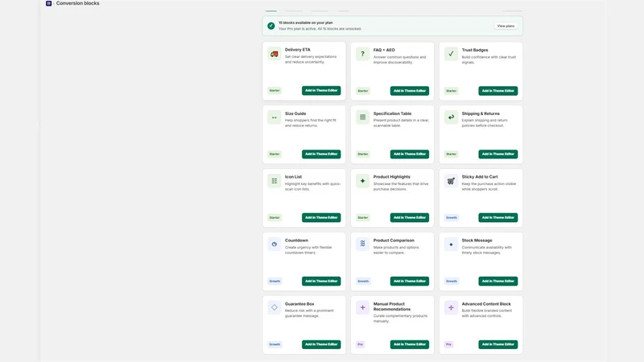Screen dimensions: 644x362
Task: Click the "Stock Message" card title
Action: pyautogui.click(x=477, y=241)
